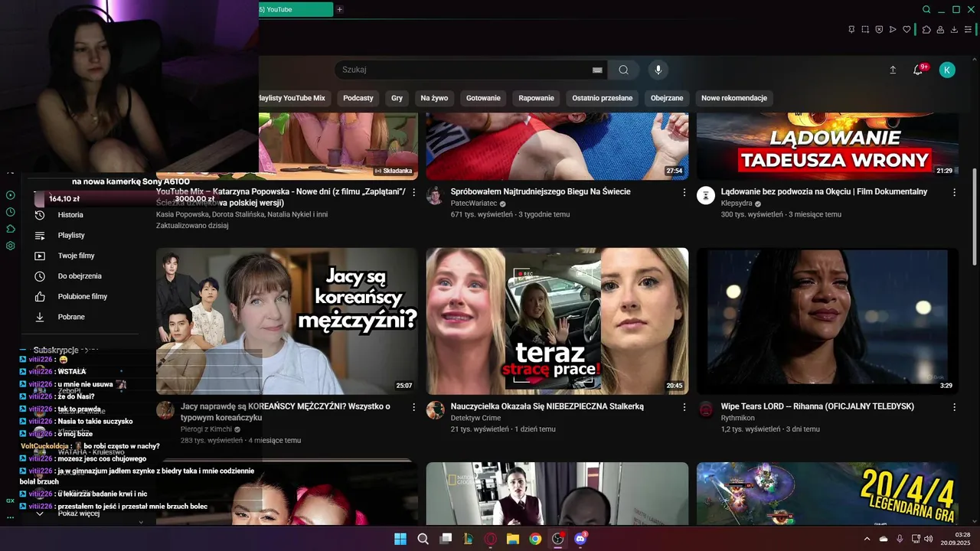Open settings gear in Opera sidebar
The width and height of the screenshot is (980, 551).
coord(11,246)
